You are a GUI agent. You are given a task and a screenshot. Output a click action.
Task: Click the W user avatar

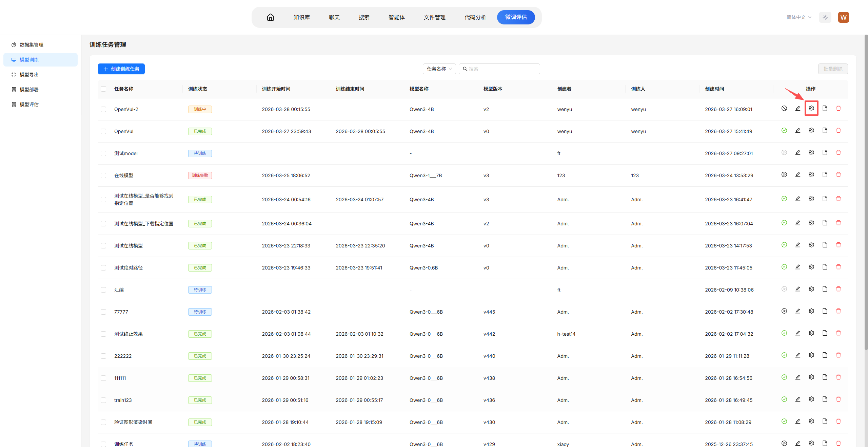coord(843,17)
